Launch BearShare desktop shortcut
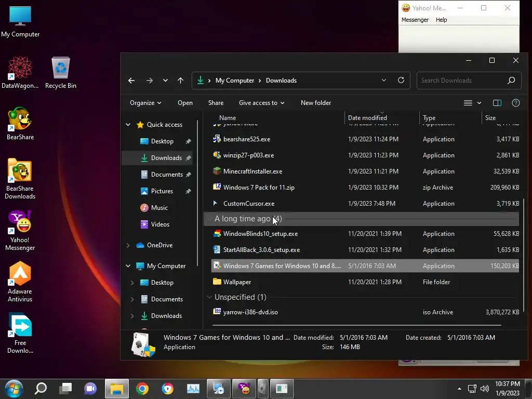532x399 pixels. (20, 124)
